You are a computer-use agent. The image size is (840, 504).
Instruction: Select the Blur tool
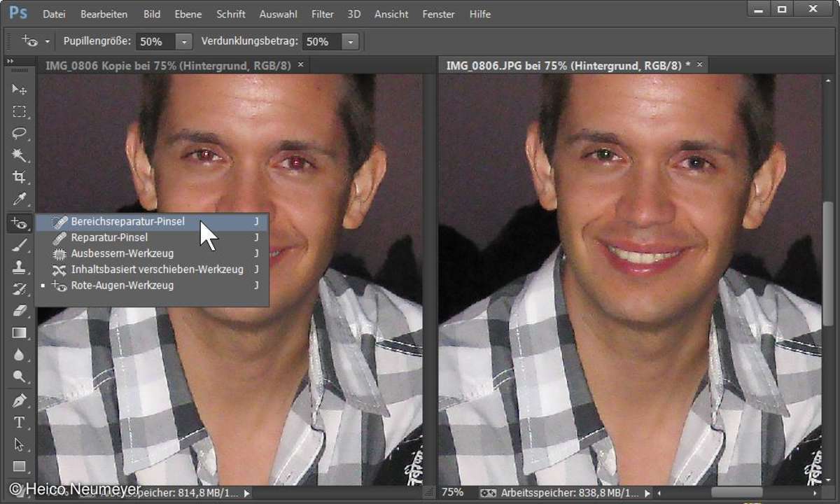[20, 354]
